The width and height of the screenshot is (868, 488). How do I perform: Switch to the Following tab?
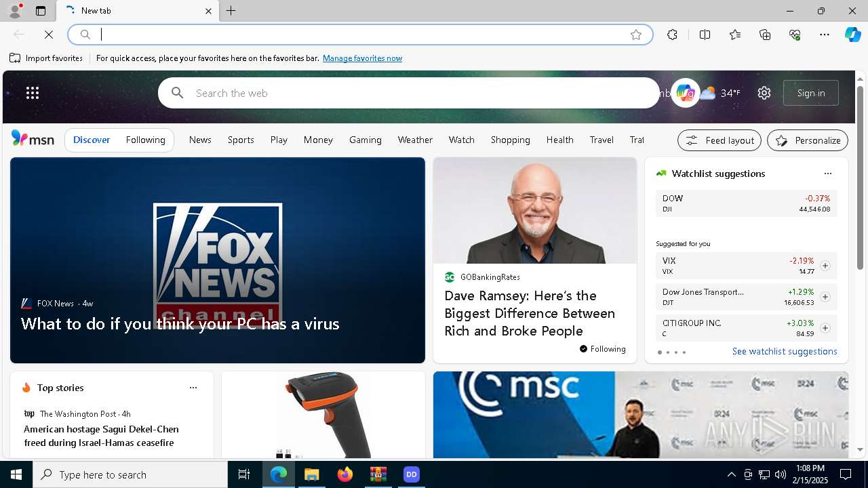(146, 140)
